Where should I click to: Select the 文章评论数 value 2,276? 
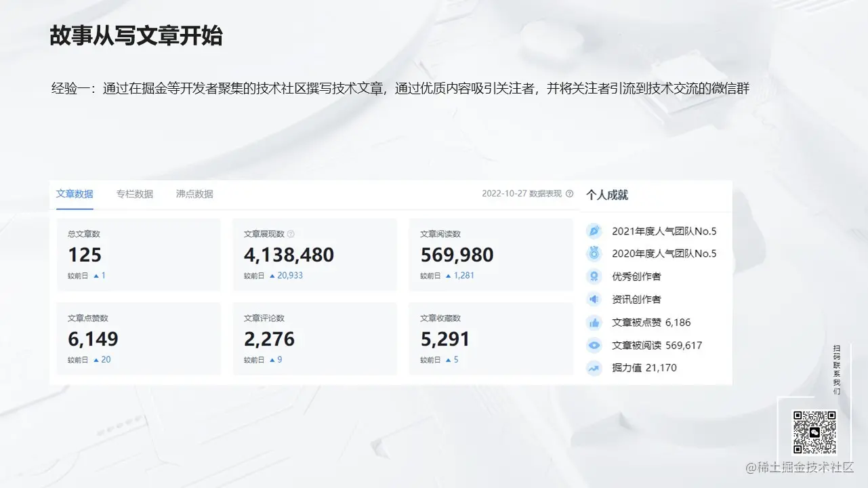[269, 339]
